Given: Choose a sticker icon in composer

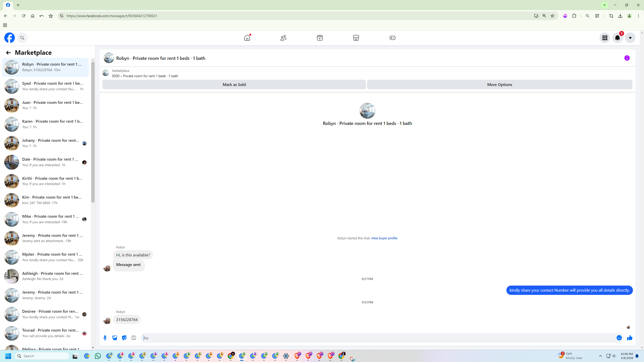Looking at the screenshot, I should point(124,338).
